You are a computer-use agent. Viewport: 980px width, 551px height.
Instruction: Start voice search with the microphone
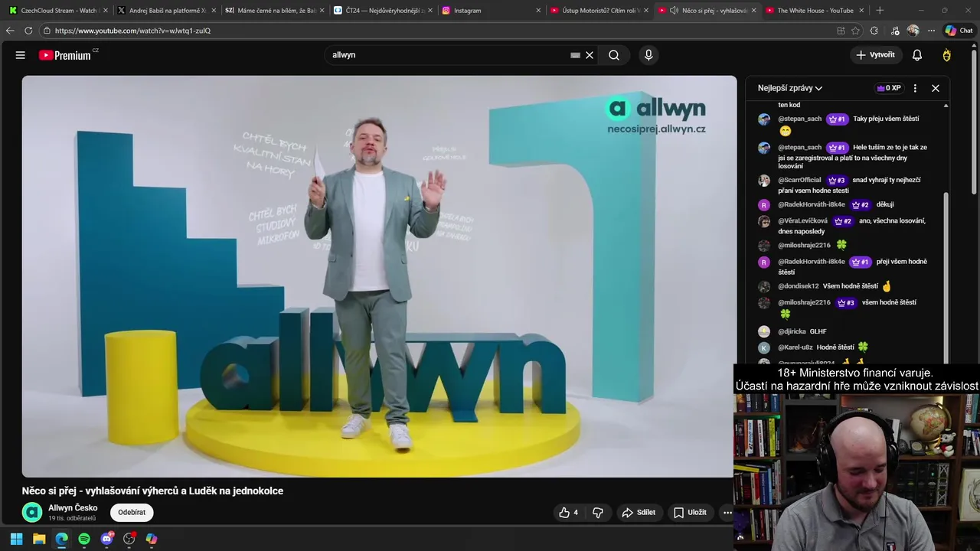tap(648, 55)
